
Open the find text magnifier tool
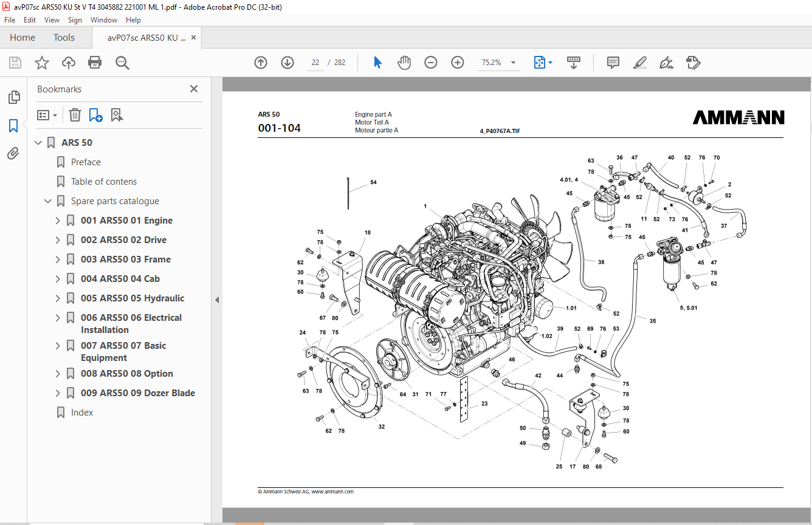122,63
